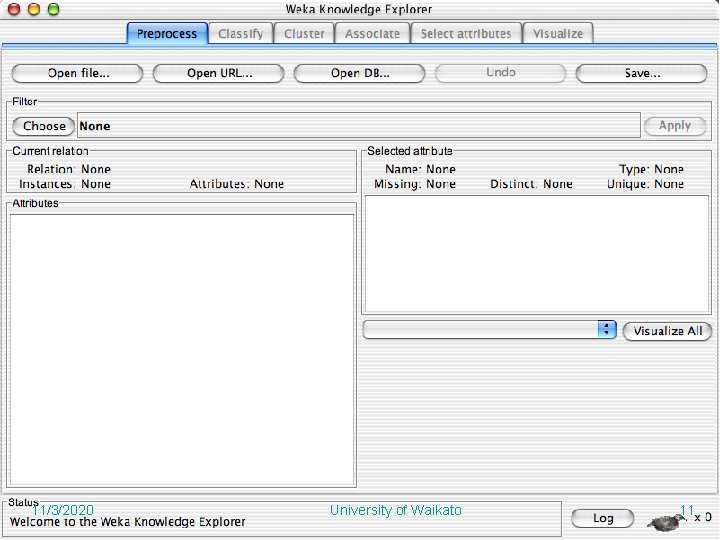The image size is (720, 540).
Task: Click the Open file... button
Action: click(x=78, y=73)
